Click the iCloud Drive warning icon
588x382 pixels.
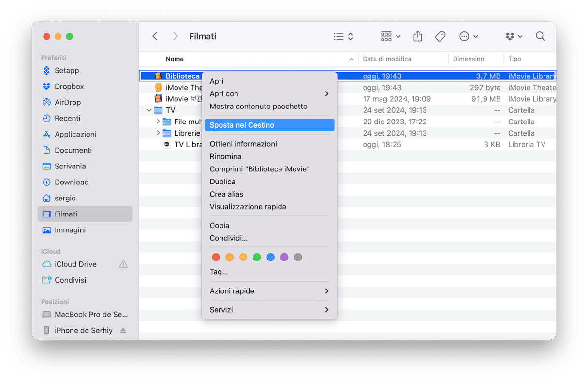tap(123, 264)
